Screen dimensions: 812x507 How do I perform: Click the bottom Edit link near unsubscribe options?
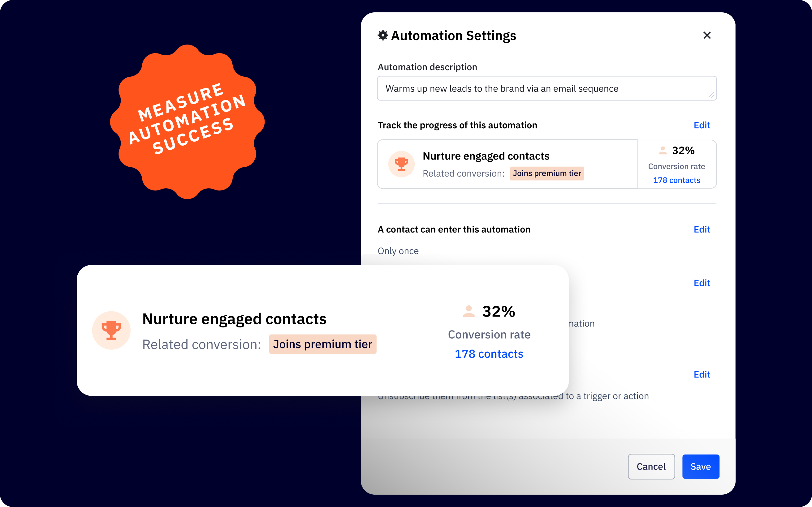[702, 374]
